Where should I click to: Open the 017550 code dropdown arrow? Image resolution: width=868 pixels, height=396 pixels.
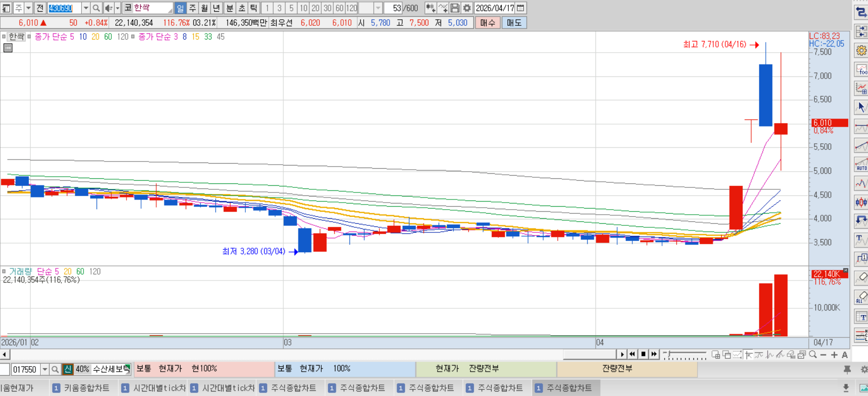coord(45,369)
